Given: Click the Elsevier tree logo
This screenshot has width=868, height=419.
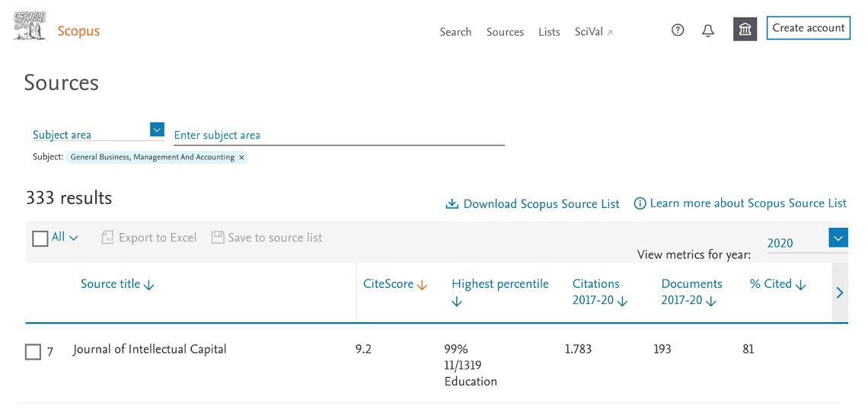Looking at the screenshot, I should 30,25.
